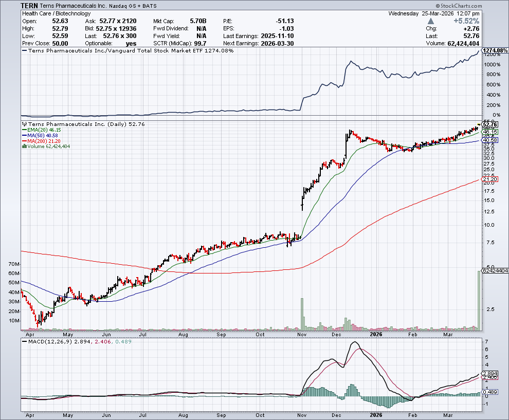Viewport: 509px width, 420px height.
Task: Select the MA(200) 21.20 legend entry
Action: (x=40, y=142)
